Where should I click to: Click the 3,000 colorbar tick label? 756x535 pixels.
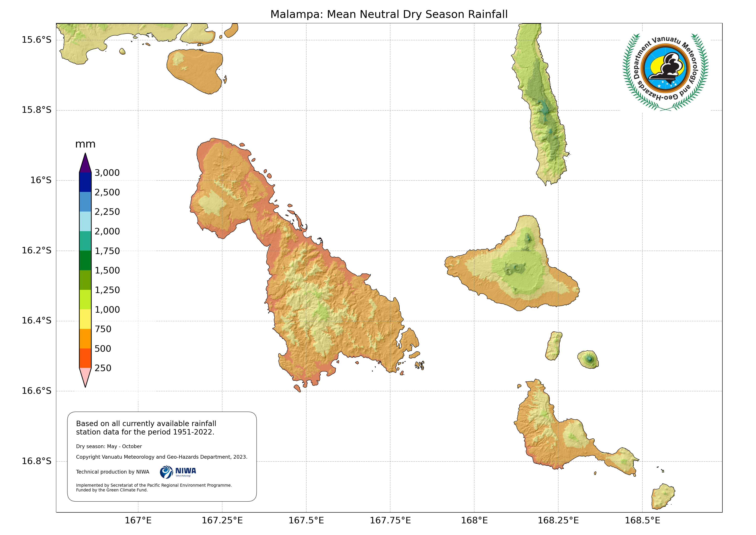[107, 173]
